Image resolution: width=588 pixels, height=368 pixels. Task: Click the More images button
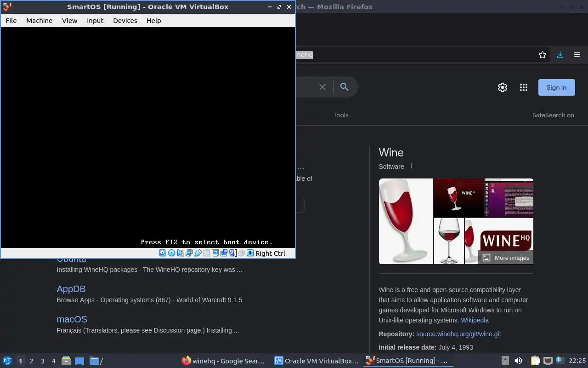point(506,258)
